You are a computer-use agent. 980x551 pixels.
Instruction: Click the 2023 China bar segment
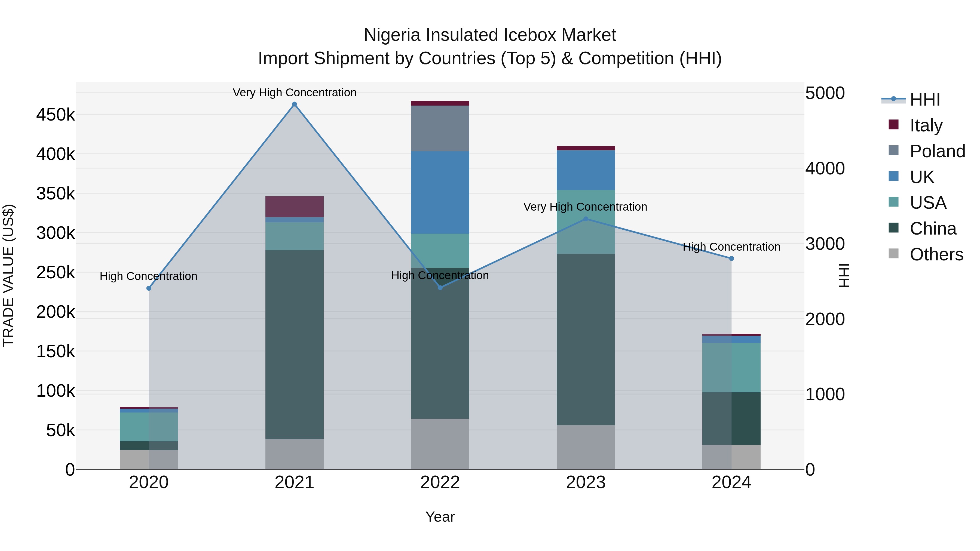coord(586,340)
